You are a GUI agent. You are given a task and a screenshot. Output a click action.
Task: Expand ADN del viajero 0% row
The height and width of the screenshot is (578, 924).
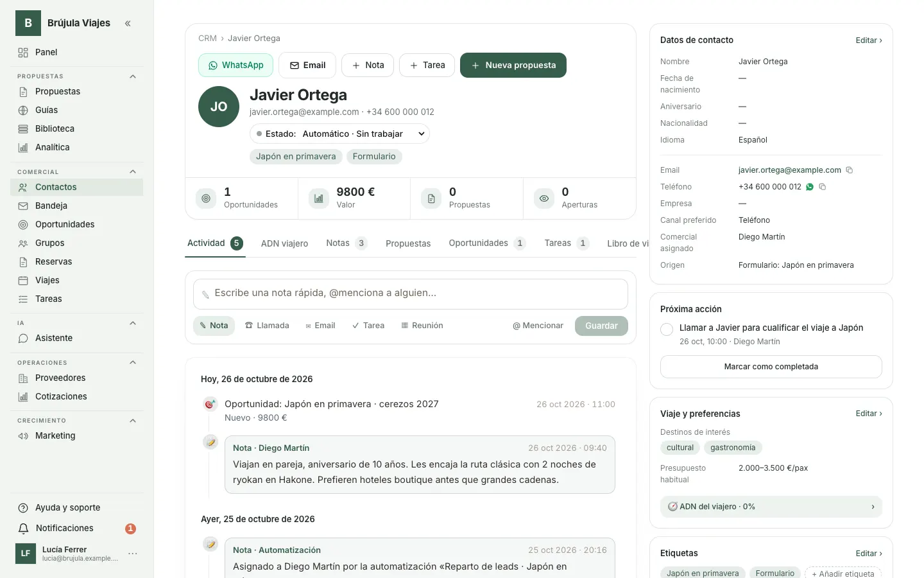(x=771, y=507)
